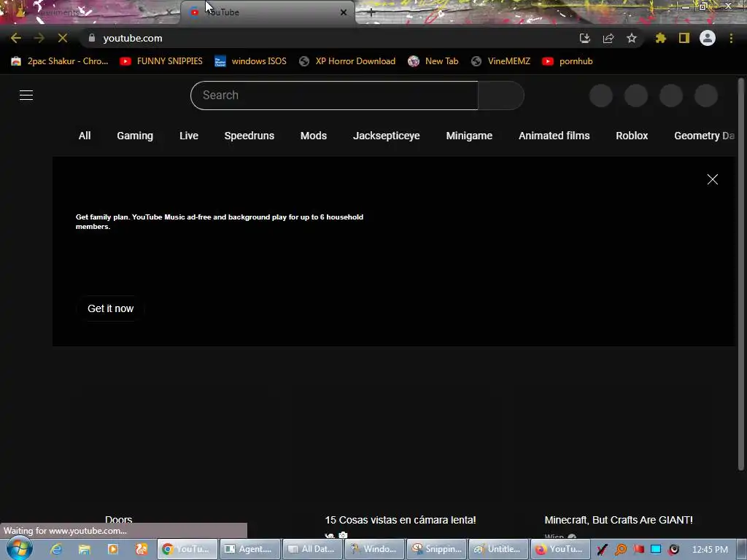Go back using the browser back arrow
The image size is (747, 560).
point(16,38)
